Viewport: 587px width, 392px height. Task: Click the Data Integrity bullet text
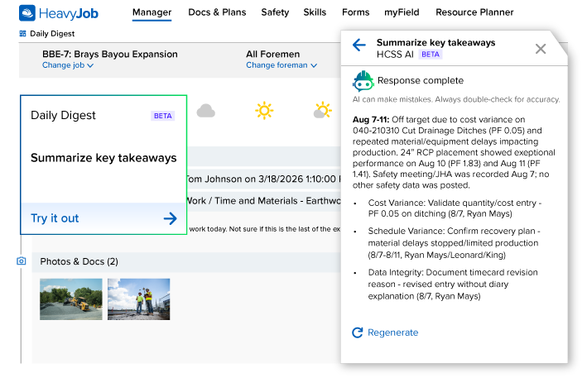click(x=453, y=284)
